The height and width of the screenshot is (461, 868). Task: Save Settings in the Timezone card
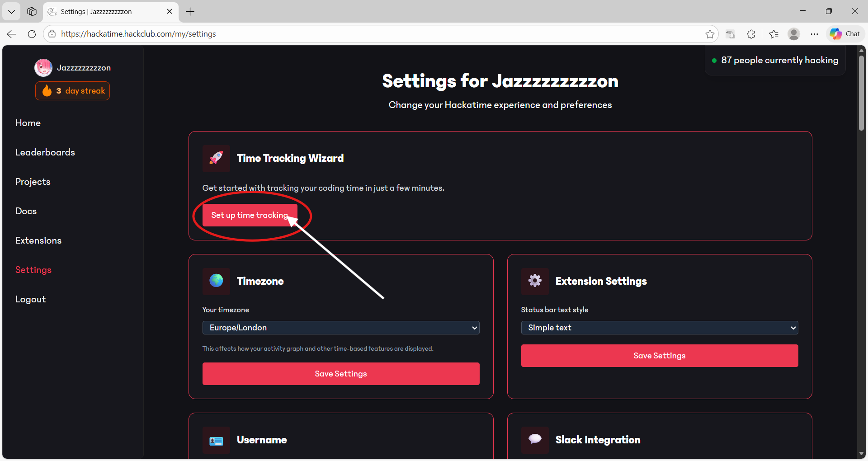[341, 374]
